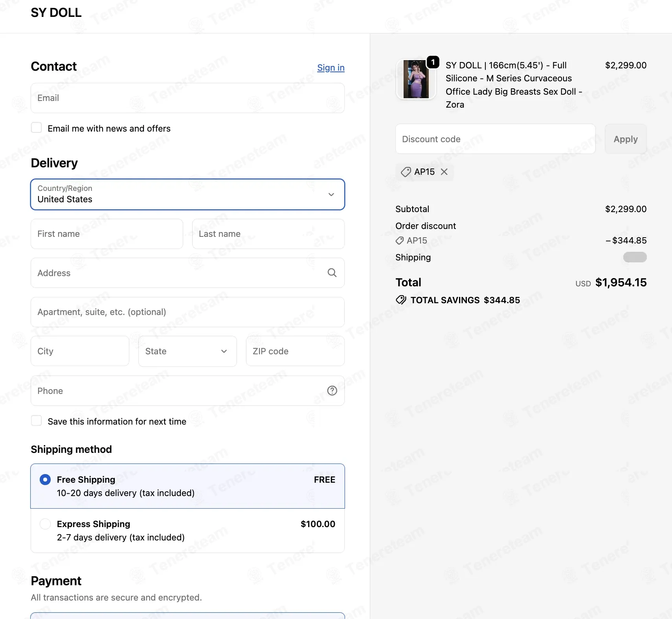Click the Sign in link
Screen dimensions: 672x619
pyautogui.click(x=331, y=68)
